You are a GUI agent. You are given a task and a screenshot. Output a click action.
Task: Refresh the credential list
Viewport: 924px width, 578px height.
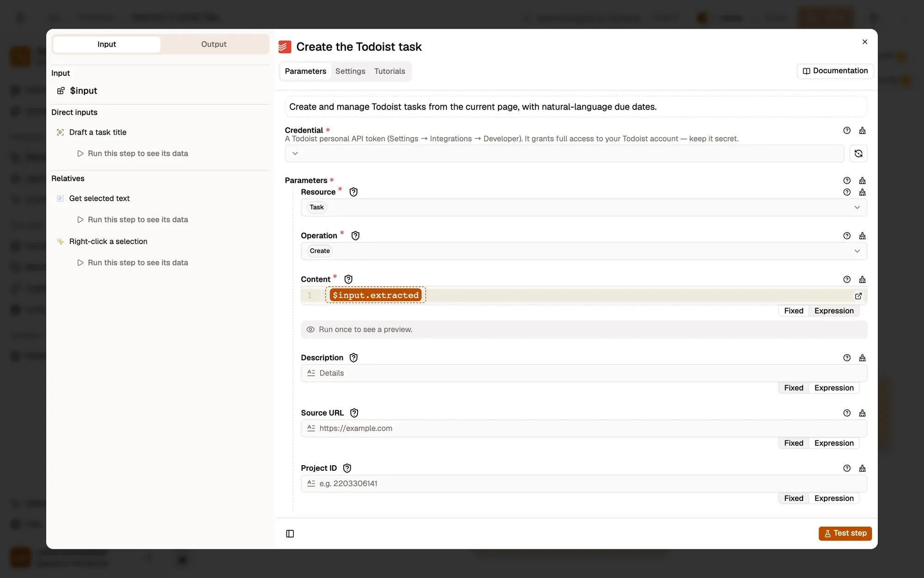(x=858, y=154)
